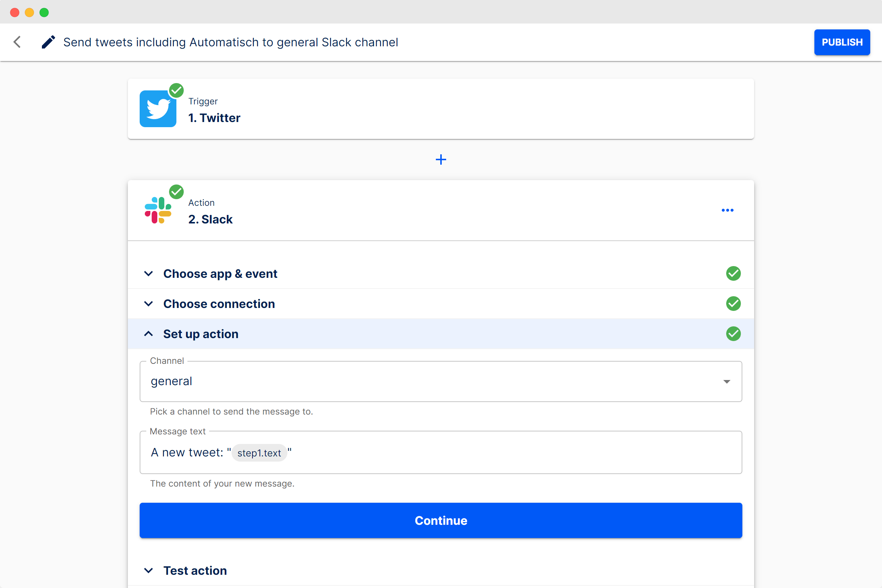Open the Channel dropdown
The image size is (882, 588).
click(x=727, y=381)
